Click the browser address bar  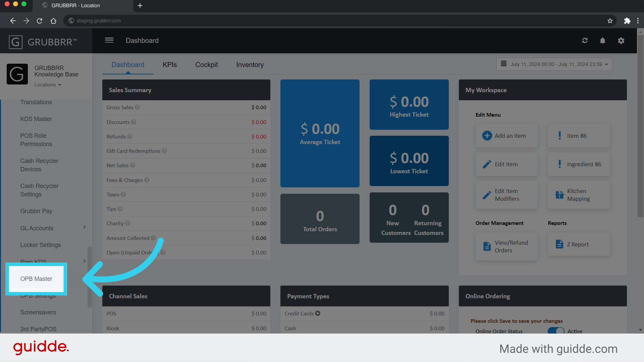(x=339, y=21)
